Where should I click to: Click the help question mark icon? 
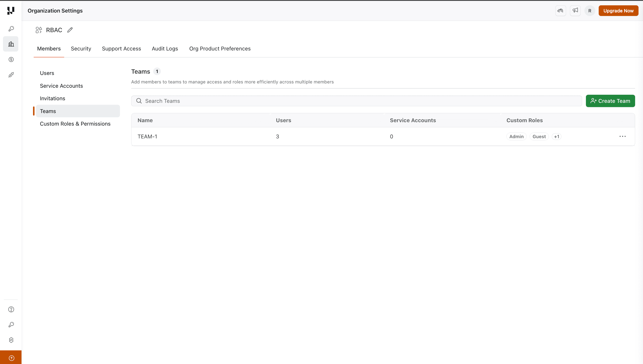click(x=11, y=309)
